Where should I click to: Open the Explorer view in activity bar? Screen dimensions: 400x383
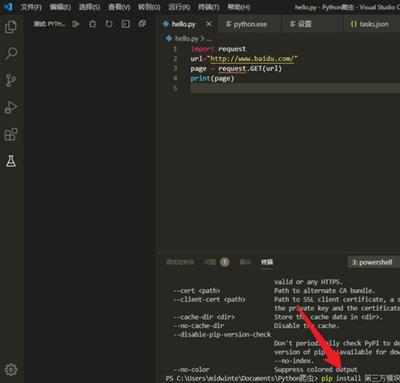click(11, 27)
